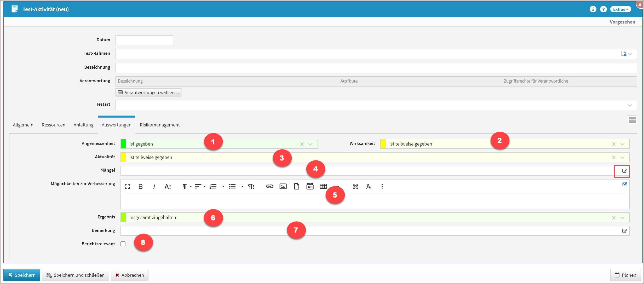This screenshot has height=284, width=644.
Task: Open the Wirksamkeit dropdown arrow
Action: coord(622,144)
